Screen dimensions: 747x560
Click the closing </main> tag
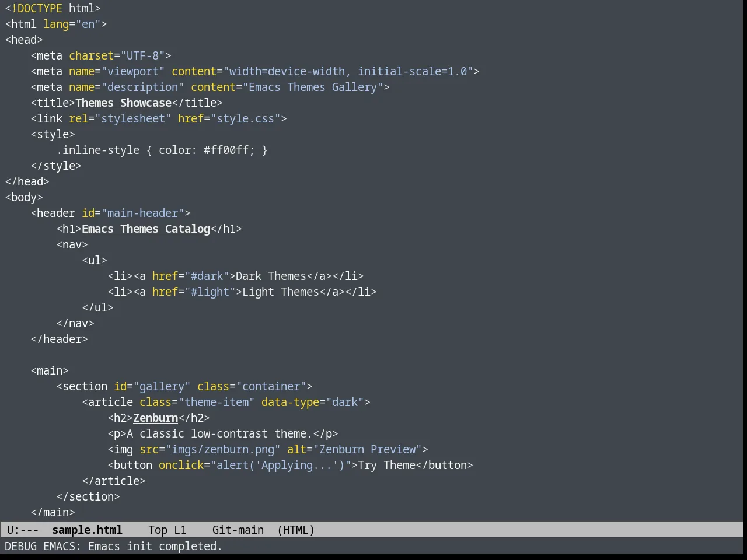click(x=53, y=512)
